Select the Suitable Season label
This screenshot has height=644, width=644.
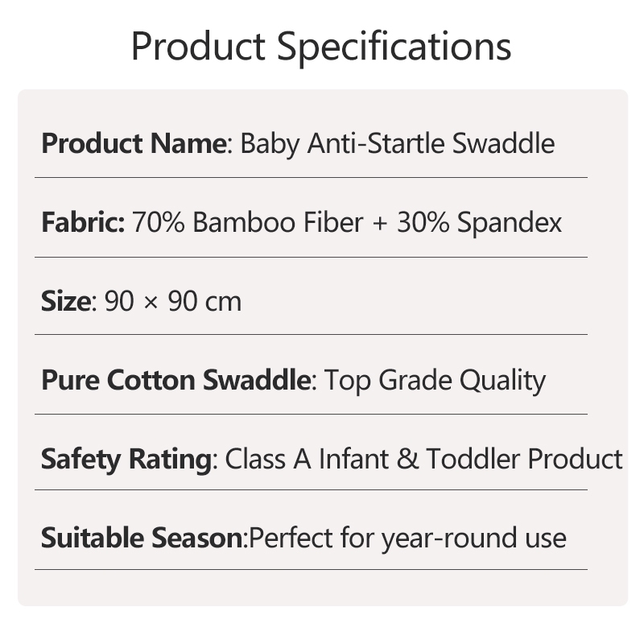click(142, 538)
